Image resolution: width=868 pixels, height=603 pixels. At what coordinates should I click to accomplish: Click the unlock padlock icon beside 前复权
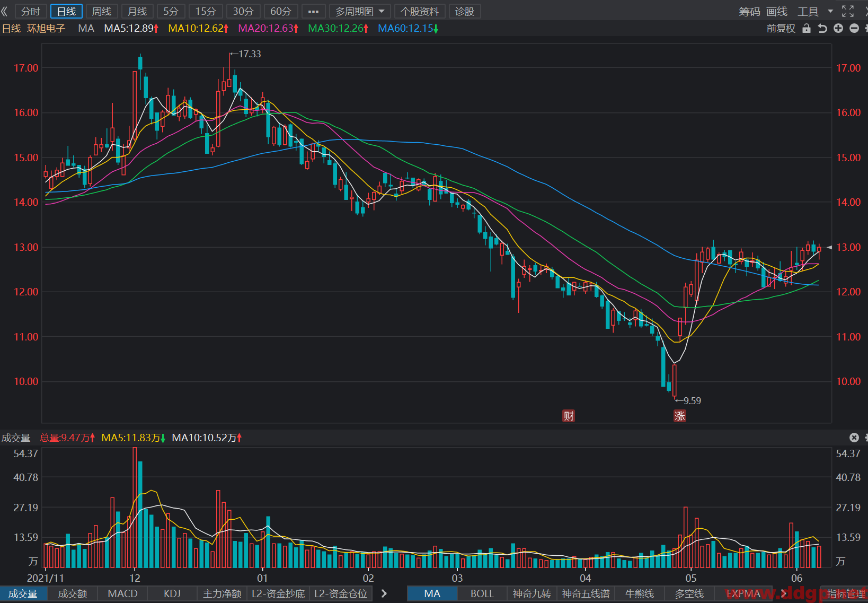point(807,29)
